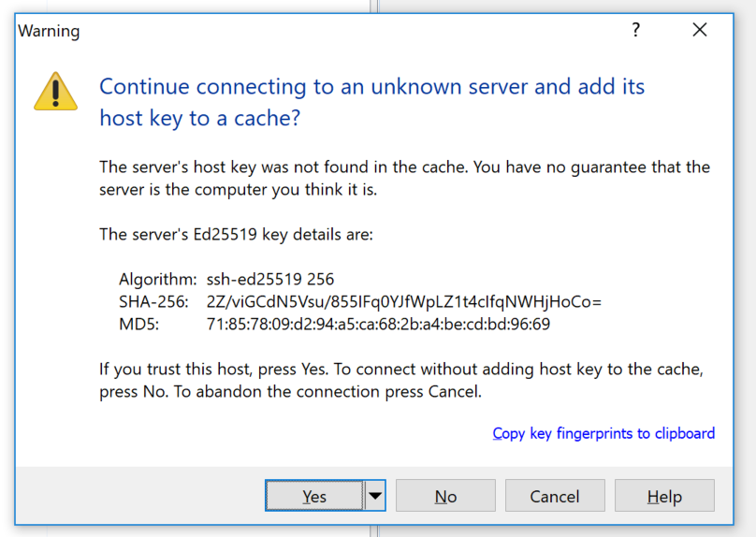The image size is (756, 537).
Task: Select the MD5 fingerprint value
Action: [x=378, y=325]
